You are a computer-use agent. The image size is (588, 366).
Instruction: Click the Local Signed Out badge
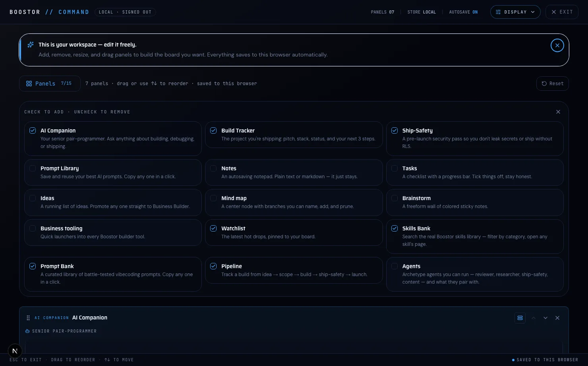click(125, 12)
